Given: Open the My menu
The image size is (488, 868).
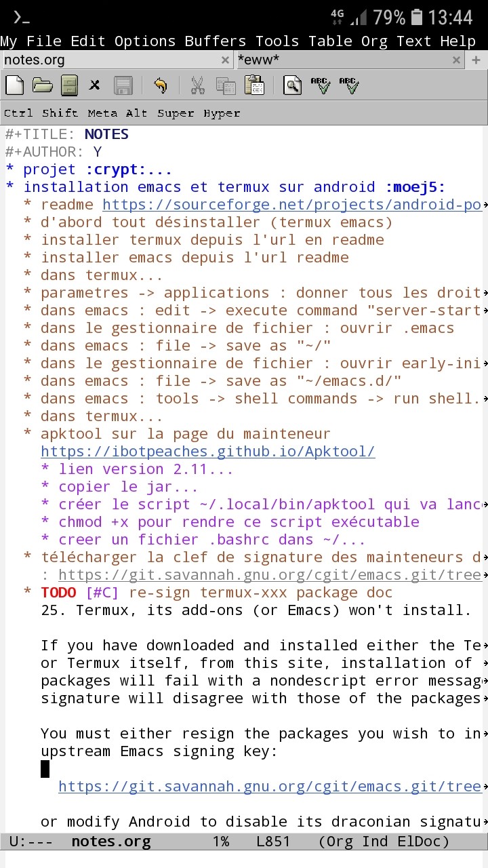Looking at the screenshot, I should [9, 41].
